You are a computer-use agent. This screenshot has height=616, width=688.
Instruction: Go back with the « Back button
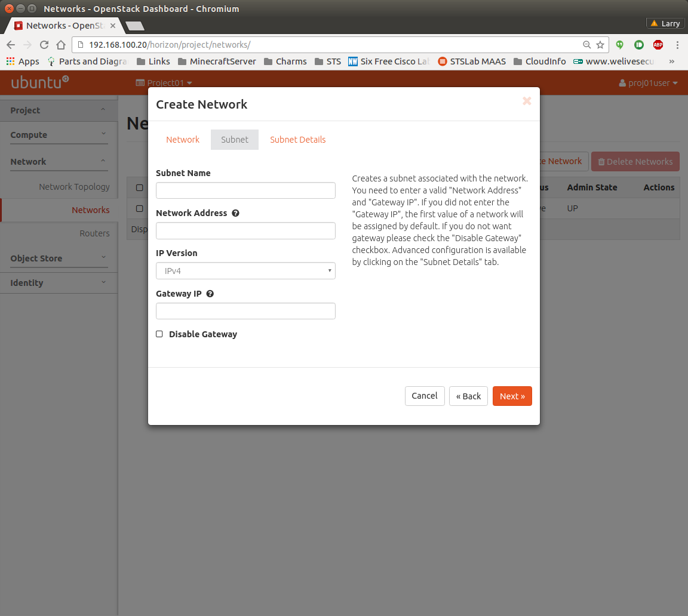pos(468,396)
